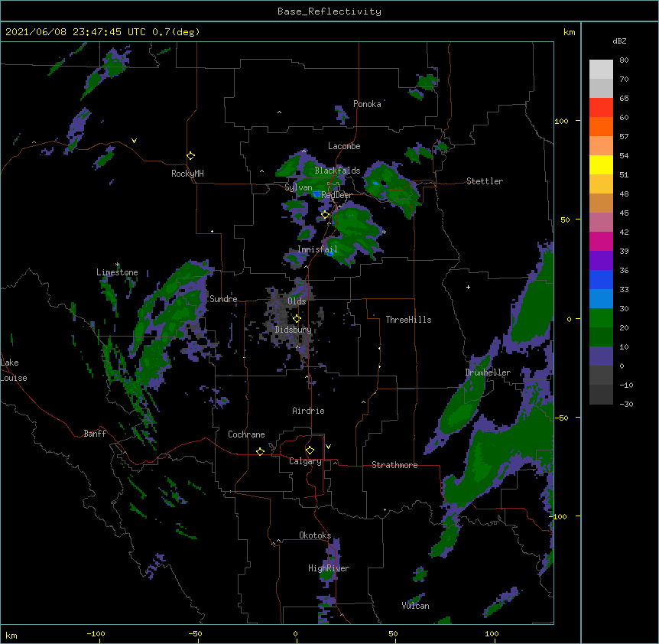Screen dimensions: 659x644
Task: Click the -50 tick label on bottom axis
Action: pyautogui.click(x=195, y=633)
